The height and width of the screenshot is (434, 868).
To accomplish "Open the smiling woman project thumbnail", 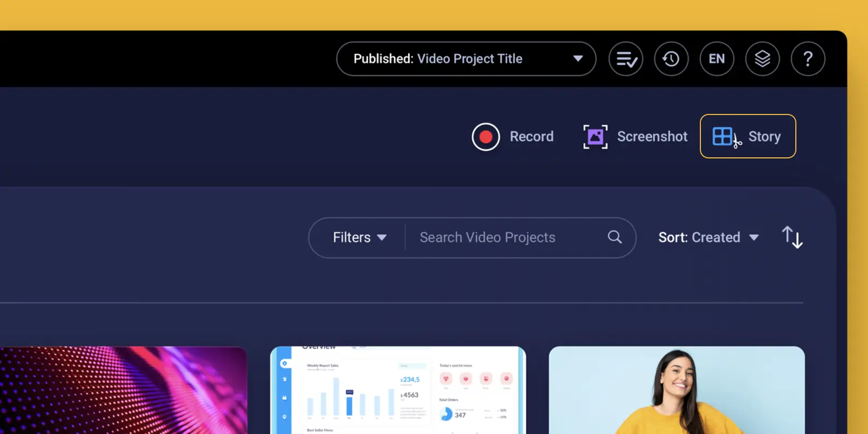I will (677, 390).
